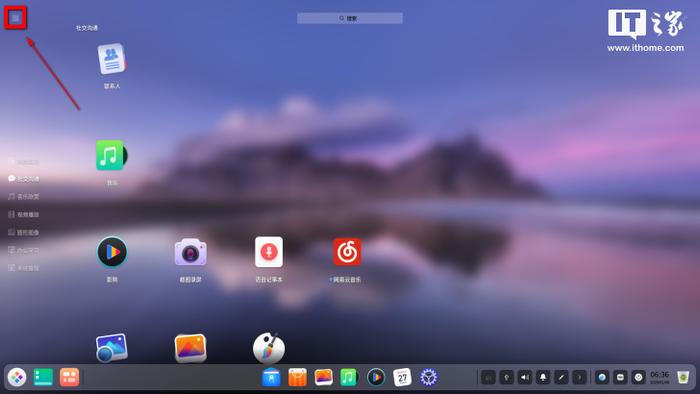
Task: Open the orange multitasking view icon in the dock
Action: click(x=69, y=377)
